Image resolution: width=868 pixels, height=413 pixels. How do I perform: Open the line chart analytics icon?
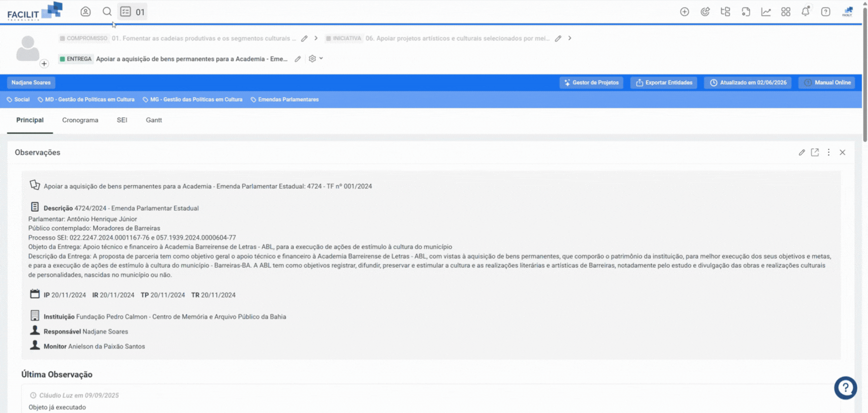tap(765, 12)
